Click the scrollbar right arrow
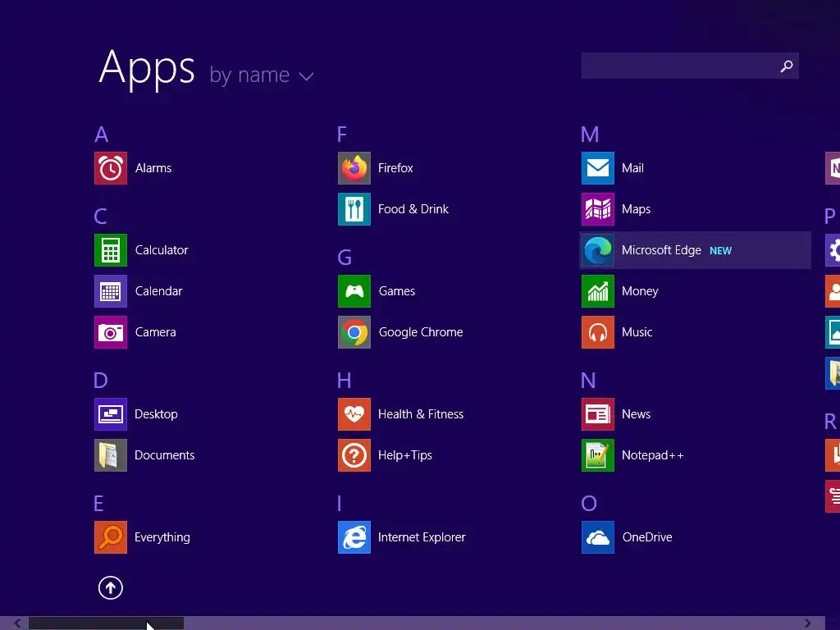The height and width of the screenshot is (630, 840). click(807, 623)
